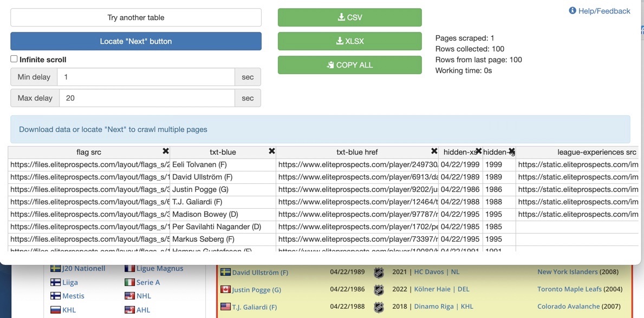Click the Canadian flag beside Justin Pogge

(x=225, y=288)
